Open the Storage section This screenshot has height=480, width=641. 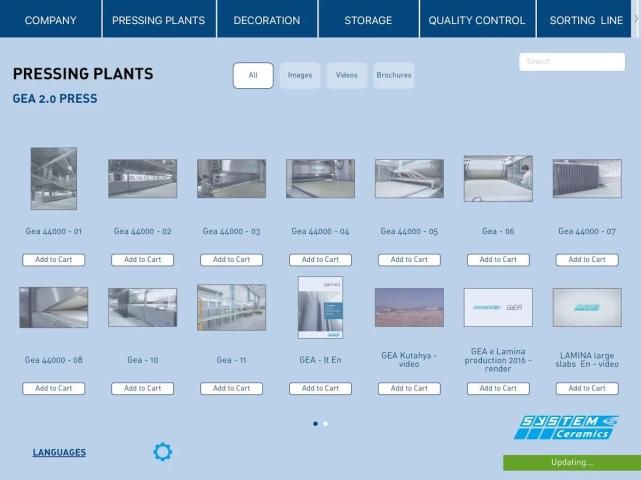pyautogui.click(x=368, y=20)
